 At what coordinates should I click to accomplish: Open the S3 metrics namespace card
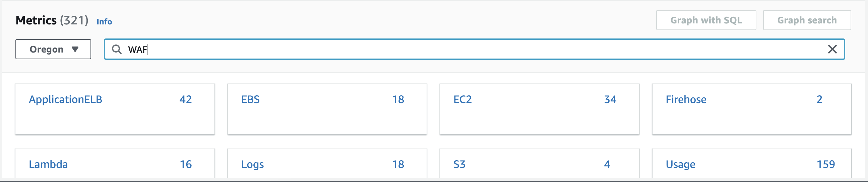click(x=540, y=163)
